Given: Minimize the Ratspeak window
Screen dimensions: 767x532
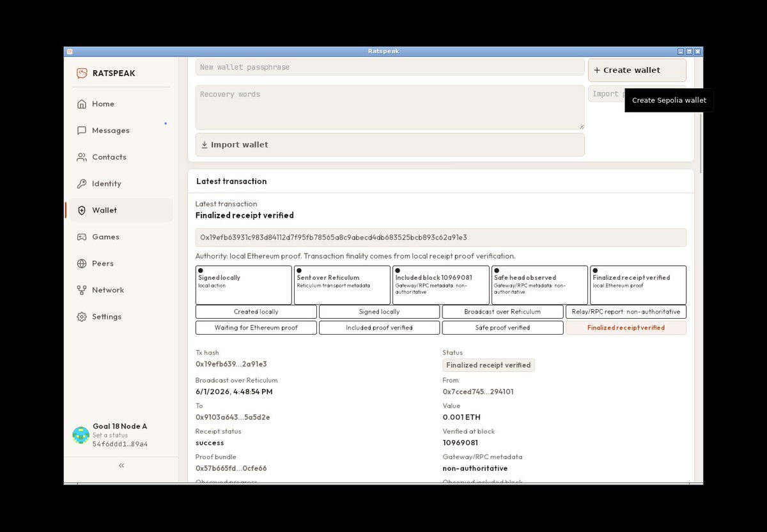Looking at the screenshot, I should 681,51.
